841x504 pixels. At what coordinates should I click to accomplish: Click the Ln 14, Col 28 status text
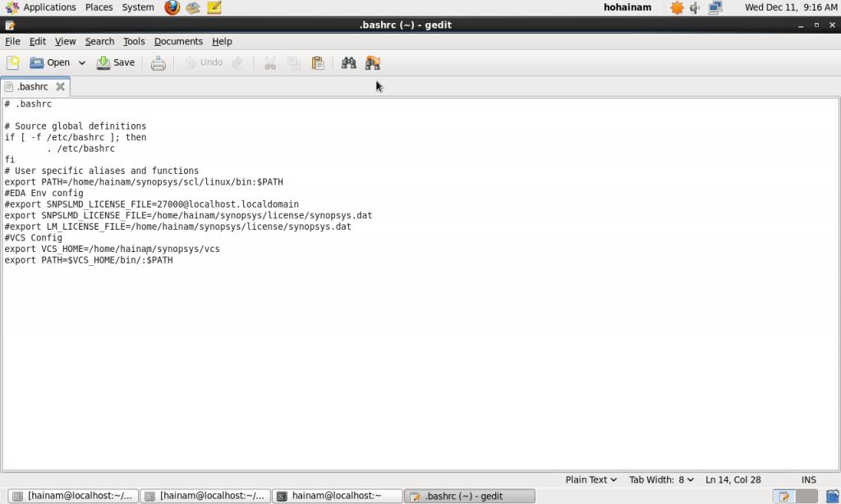(x=733, y=480)
